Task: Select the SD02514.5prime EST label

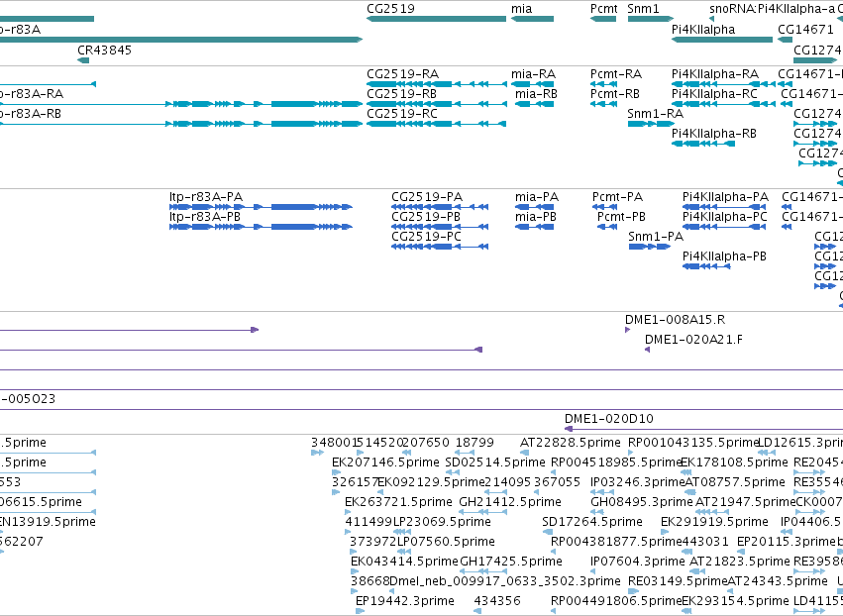Action: click(x=495, y=462)
